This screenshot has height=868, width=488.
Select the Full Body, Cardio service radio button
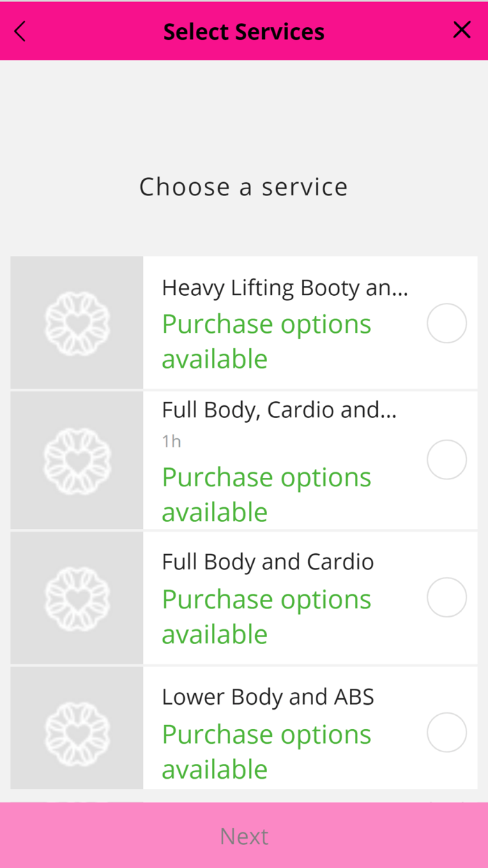[447, 458]
